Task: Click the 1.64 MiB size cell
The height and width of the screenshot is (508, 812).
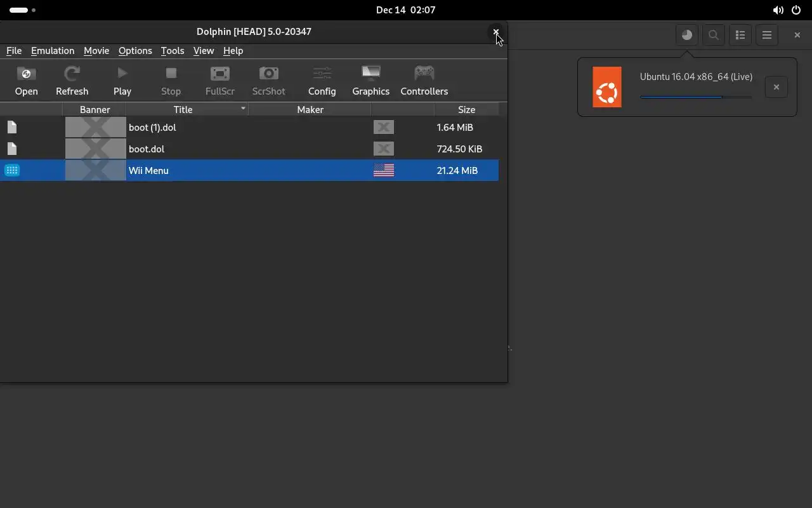Action: (x=455, y=128)
